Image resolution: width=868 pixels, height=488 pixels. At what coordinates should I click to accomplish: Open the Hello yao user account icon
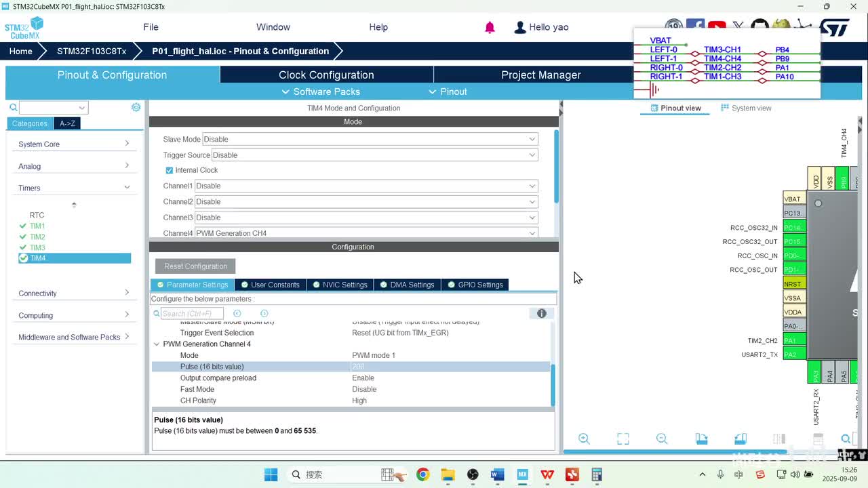click(520, 27)
